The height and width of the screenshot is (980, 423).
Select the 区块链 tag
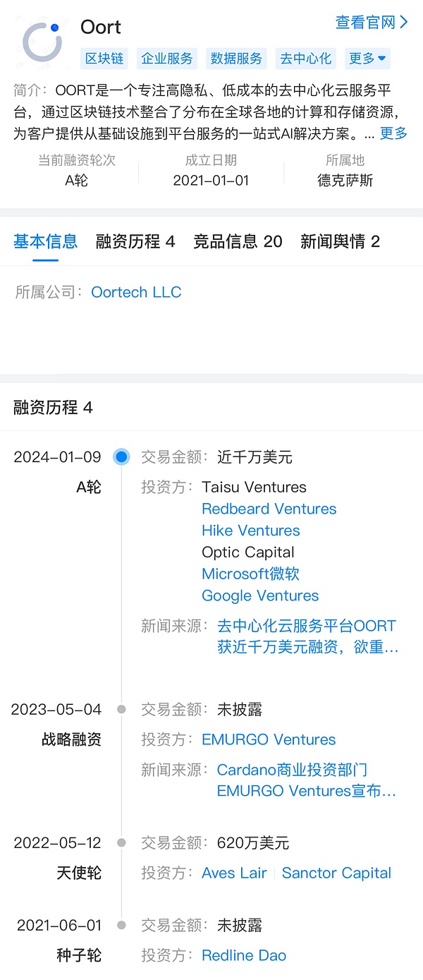point(104,59)
